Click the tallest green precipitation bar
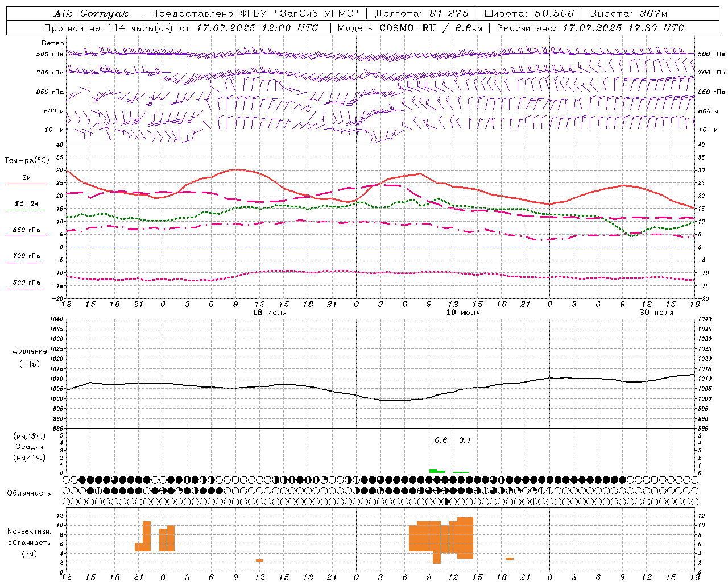 433,471
